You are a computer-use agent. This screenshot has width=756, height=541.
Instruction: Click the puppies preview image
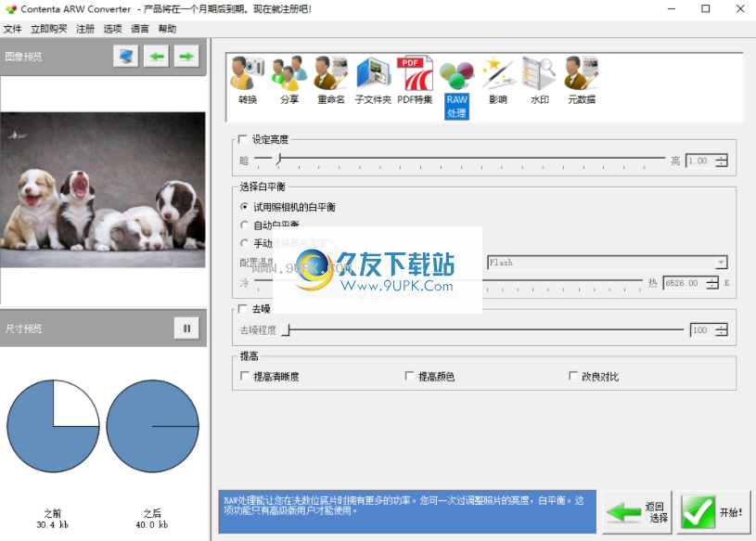[x=103, y=189]
